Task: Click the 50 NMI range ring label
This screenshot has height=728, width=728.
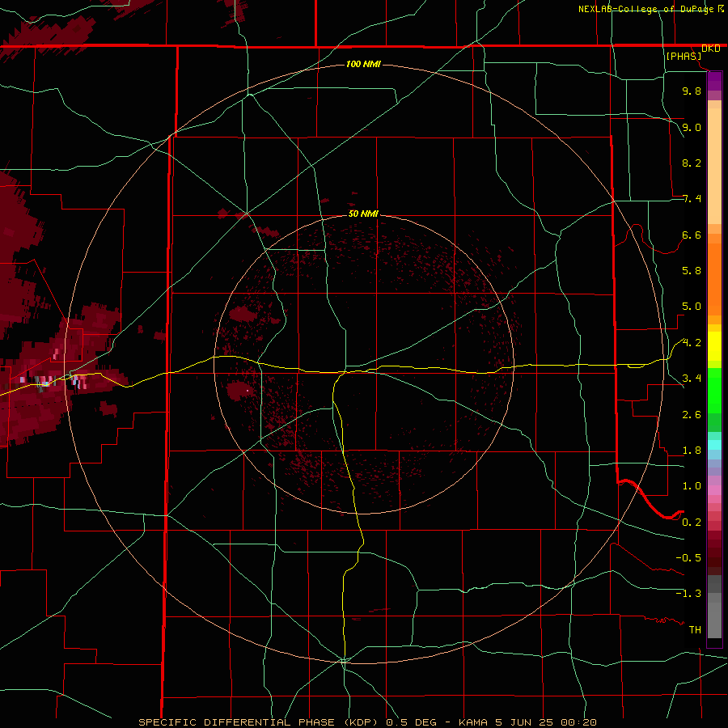Action: pos(363,214)
